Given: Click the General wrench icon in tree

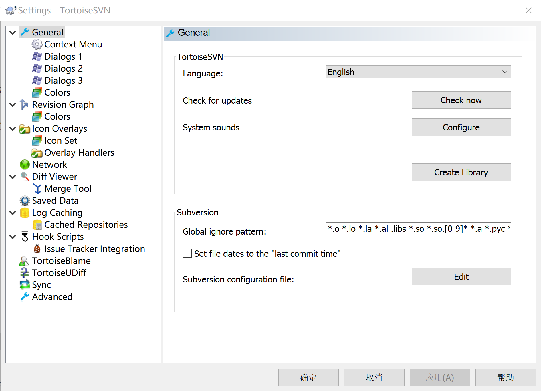Looking at the screenshot, I should pyautogui.click(x=25, y=32).
